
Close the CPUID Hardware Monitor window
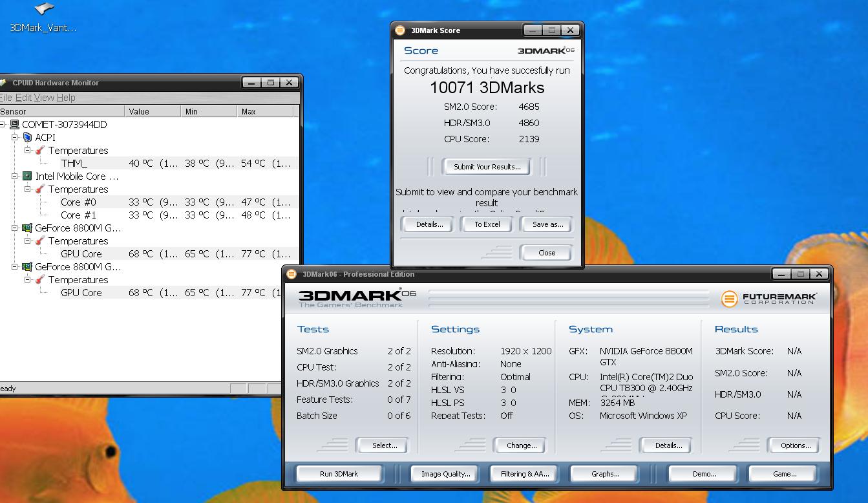pyautogui.click(x=290, y=83)
